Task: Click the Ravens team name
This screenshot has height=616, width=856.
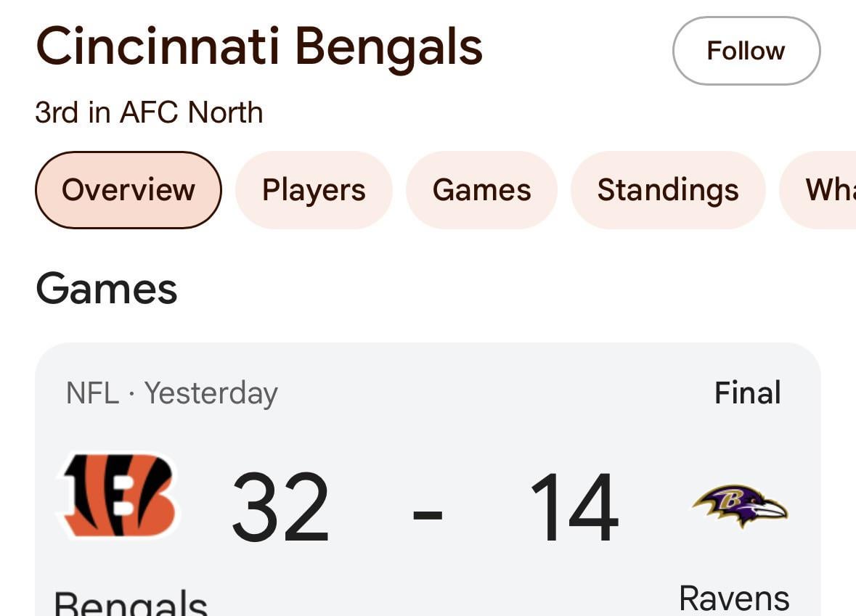Action: click(733, 599)
